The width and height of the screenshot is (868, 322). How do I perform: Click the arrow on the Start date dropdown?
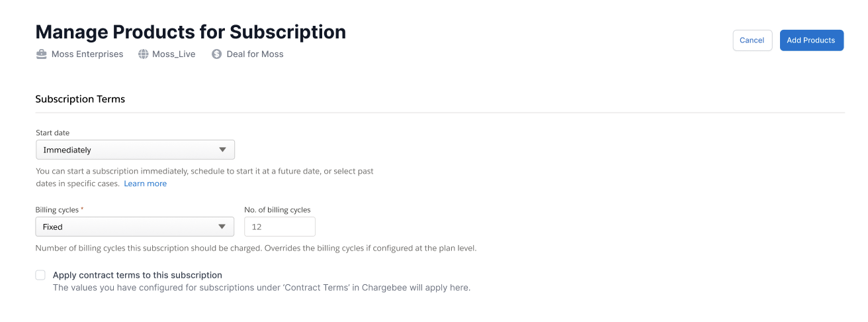point(222,150)
